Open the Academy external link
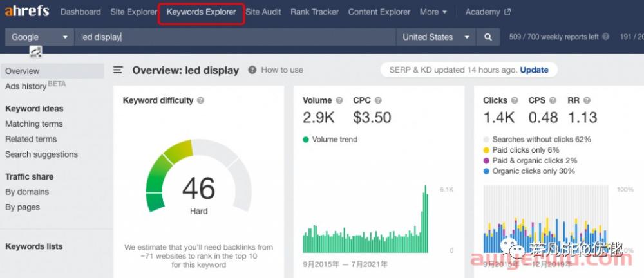This screenshot has width=644, height=278. point(488,12)
